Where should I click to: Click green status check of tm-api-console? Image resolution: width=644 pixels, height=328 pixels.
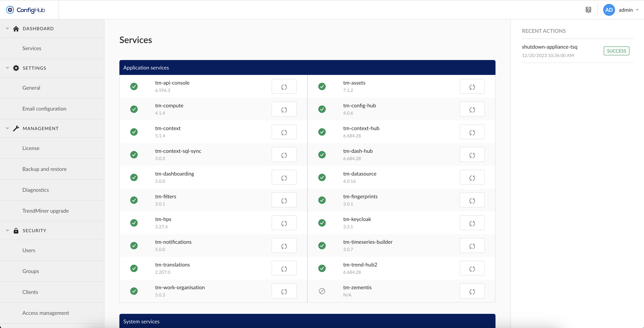pyautogui.click(x=134, y=86)
